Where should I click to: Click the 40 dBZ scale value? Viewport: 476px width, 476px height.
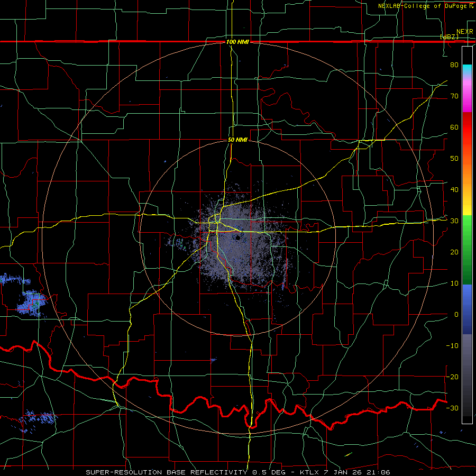[x=454, y=190]
